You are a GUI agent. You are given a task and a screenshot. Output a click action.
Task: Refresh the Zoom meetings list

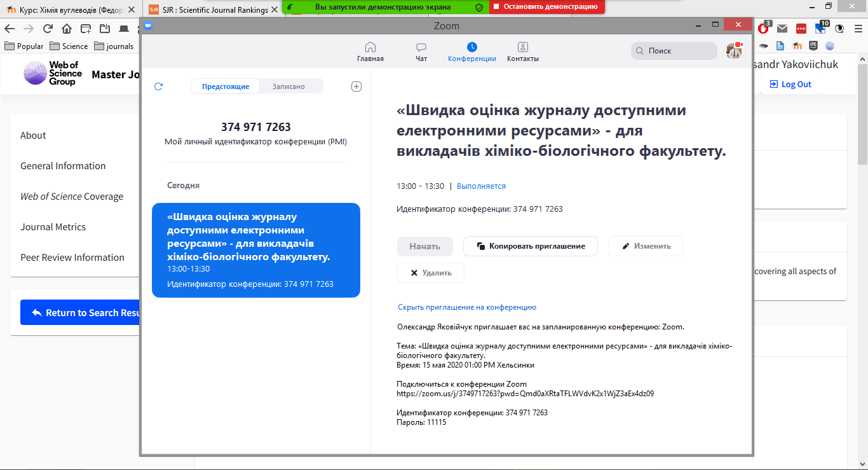(159, 86)
